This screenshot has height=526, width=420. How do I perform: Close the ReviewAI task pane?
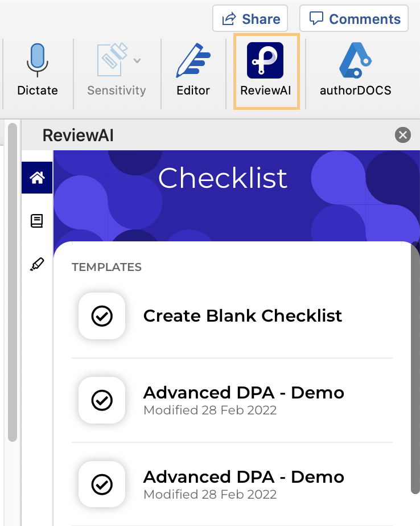click(402, 135)
